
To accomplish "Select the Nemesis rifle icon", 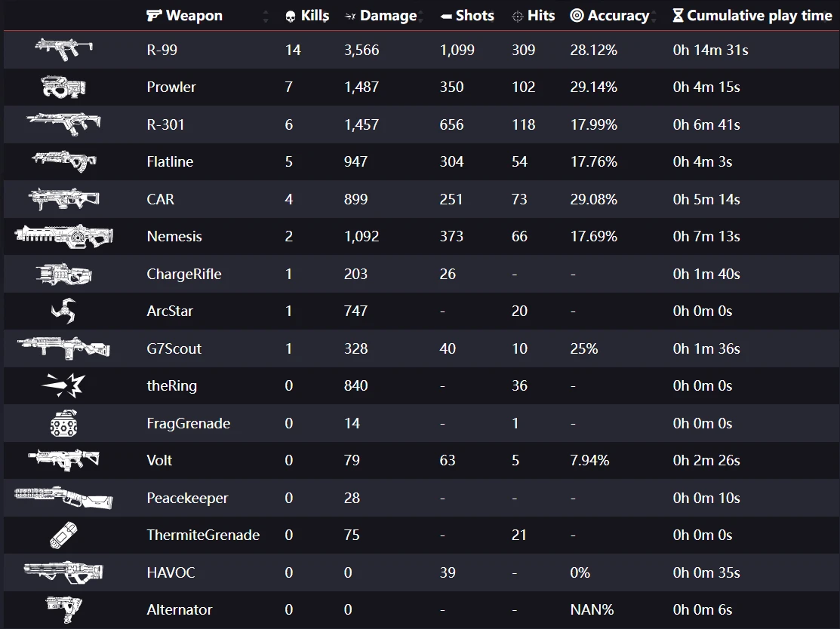I will click(x=63, y=236).
